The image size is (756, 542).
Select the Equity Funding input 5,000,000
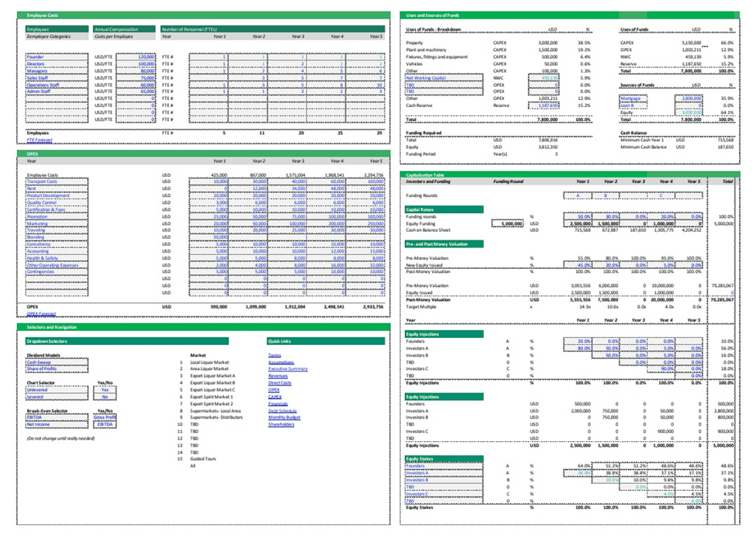(508, 224)
